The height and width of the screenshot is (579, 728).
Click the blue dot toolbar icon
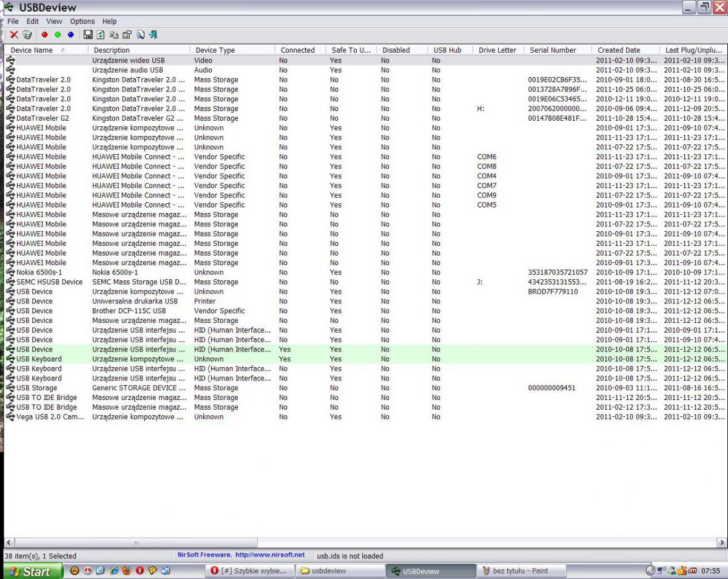(70, 35)
